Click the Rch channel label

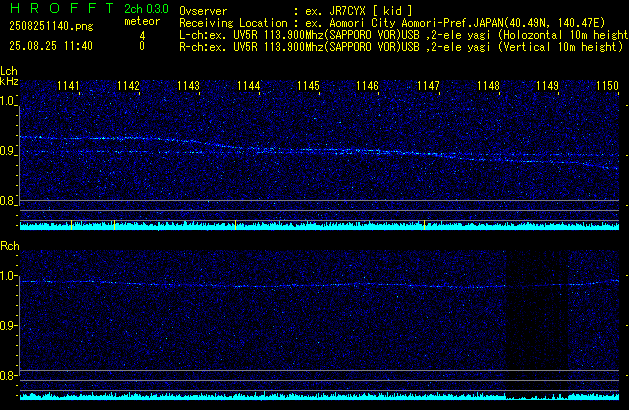(x=10, y=246)
